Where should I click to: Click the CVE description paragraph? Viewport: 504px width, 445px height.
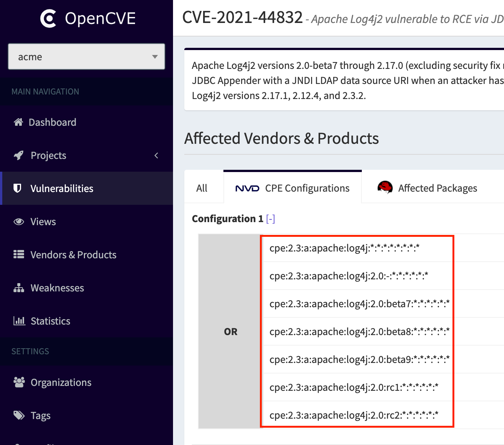(348, 81)
